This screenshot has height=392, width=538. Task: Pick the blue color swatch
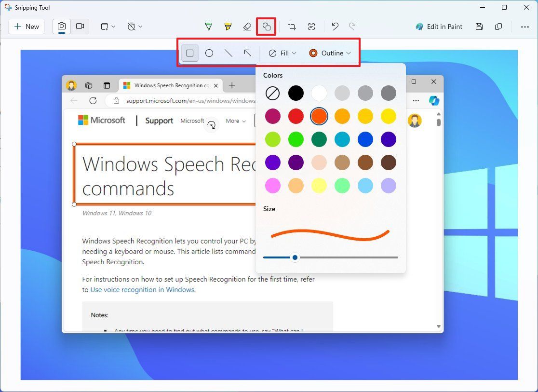point(365,139)
